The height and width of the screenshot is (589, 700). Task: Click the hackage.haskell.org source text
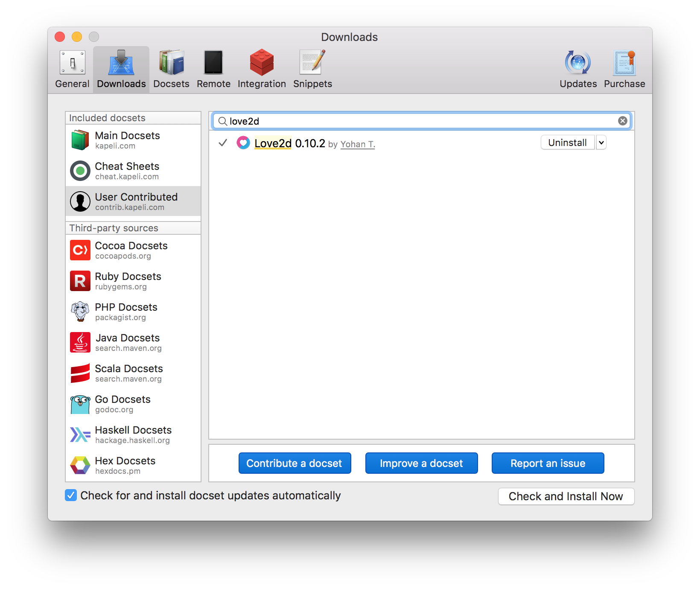[132, 440]
